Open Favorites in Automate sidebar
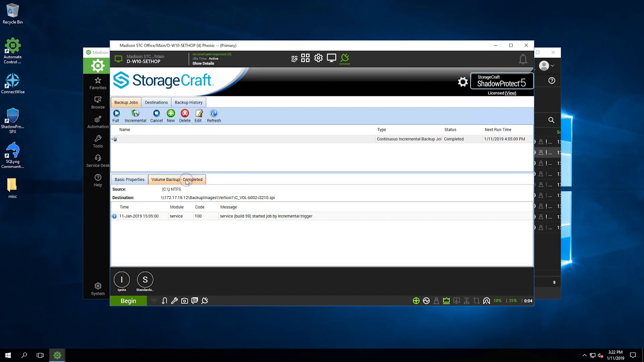Screen dimensions: 644x362 [98, 83]
